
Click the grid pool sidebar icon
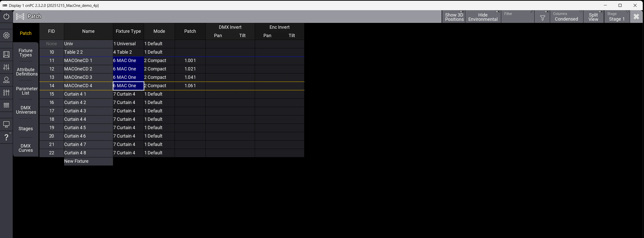point(6,105)
